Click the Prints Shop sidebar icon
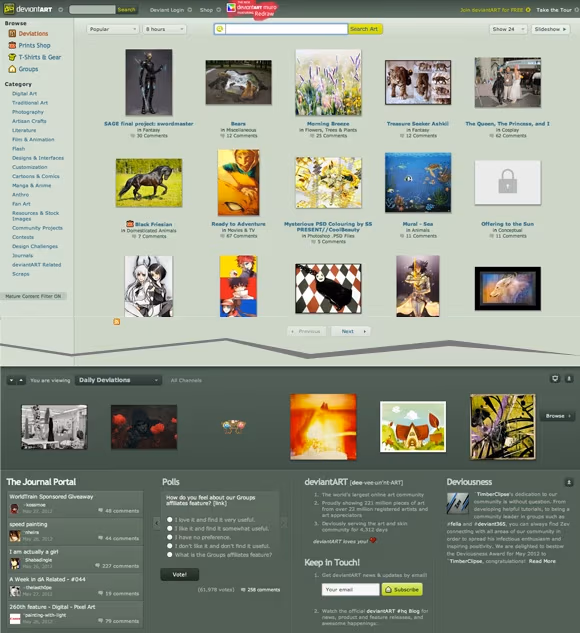This screenshot has height=633, width=580. [12, 45]
